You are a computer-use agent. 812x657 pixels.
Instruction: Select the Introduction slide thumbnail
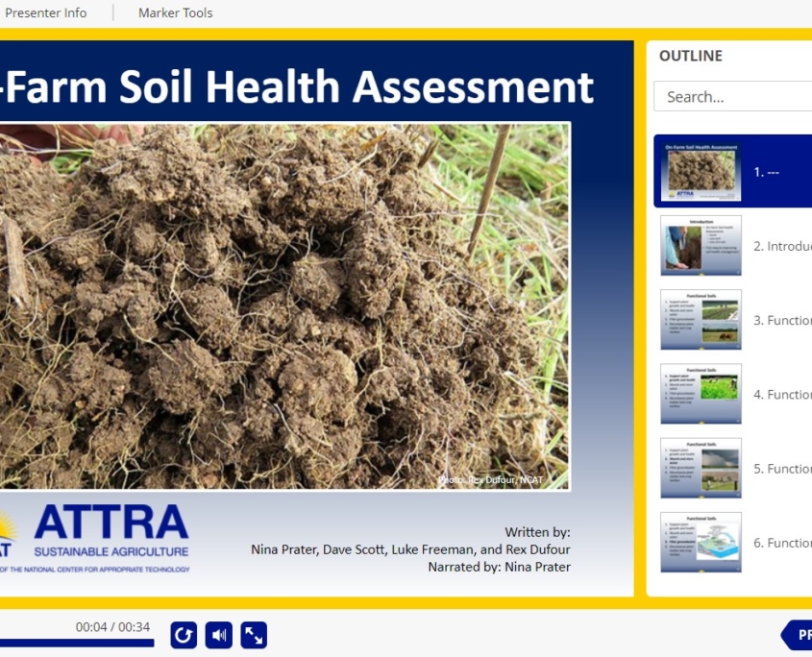[701, 245]
